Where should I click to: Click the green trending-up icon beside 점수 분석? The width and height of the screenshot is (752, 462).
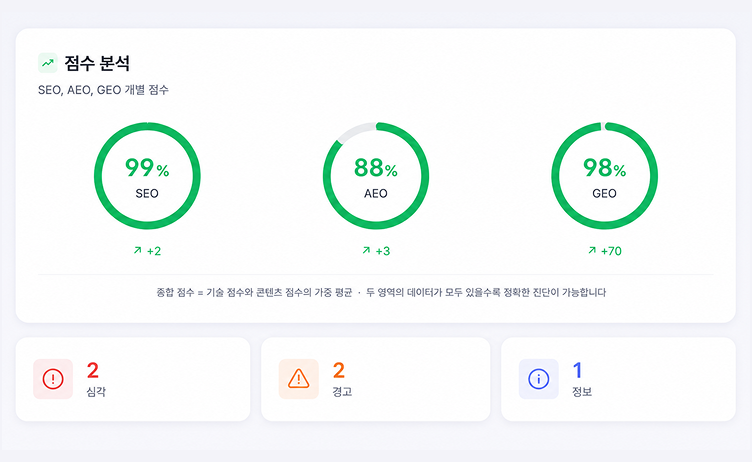pos(47,63)
